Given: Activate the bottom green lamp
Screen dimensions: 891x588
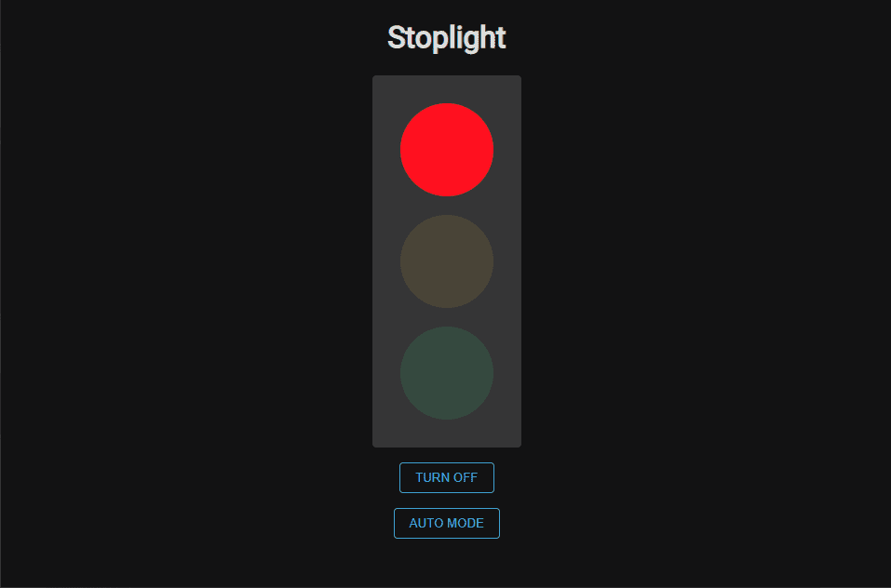Looking at the screenshot, I should (x=447, y=373).
